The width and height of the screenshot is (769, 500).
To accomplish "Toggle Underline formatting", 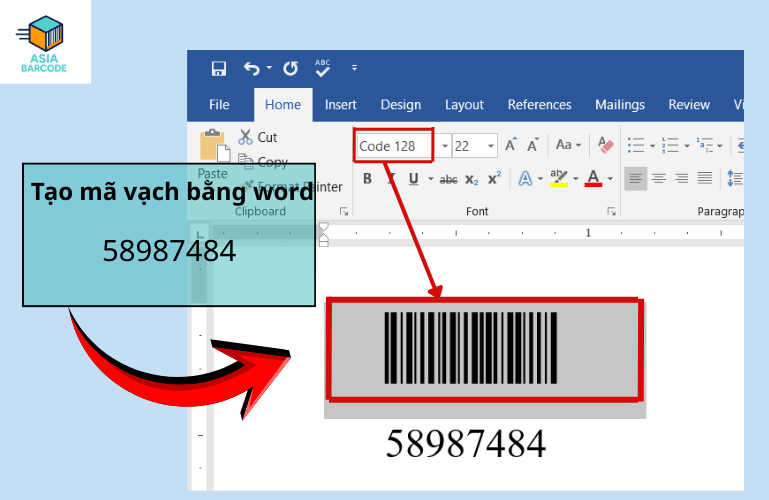I will click(413, 179).
